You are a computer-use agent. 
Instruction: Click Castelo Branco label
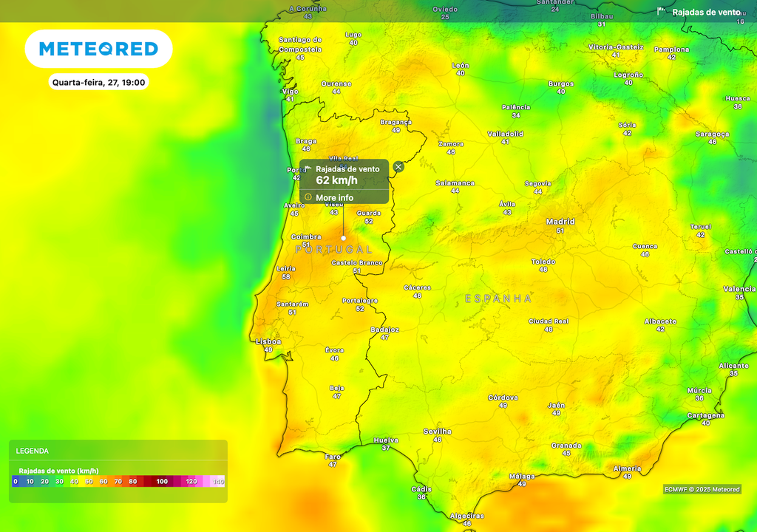[357, 263]
